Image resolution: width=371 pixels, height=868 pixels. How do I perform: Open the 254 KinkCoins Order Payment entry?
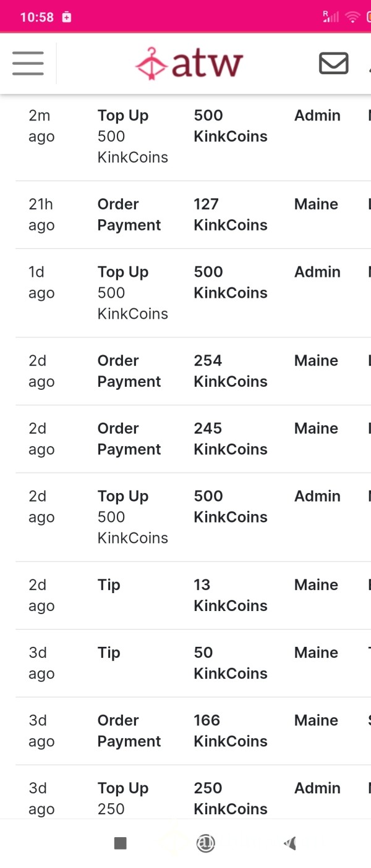pos(193,371)
